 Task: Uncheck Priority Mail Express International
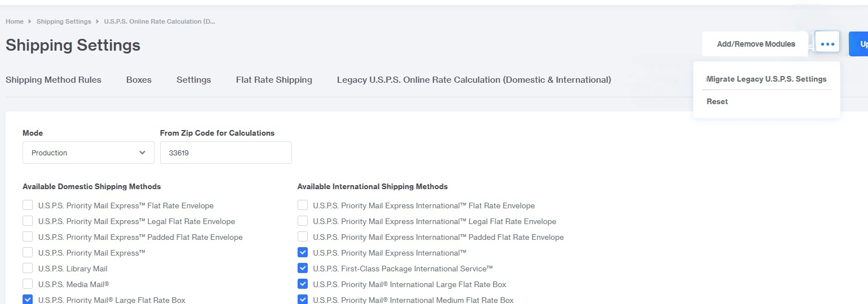pyautogui.click(x=303, y=252)
